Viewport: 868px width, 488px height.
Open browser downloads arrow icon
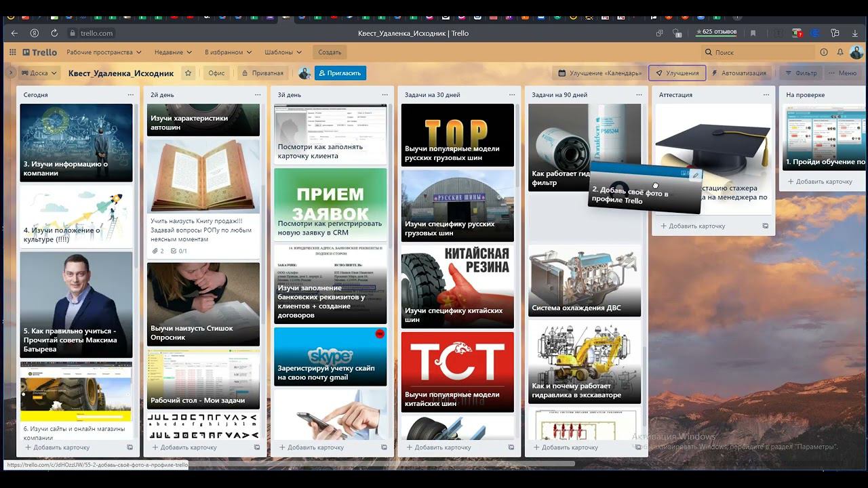[855, 33]
